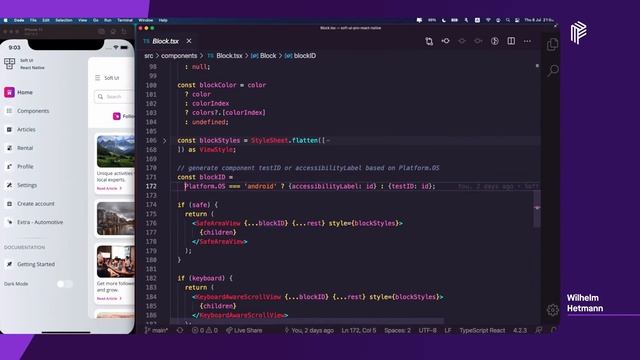The height and width of the screenshot is (360, 640).
Task: Click 'You, 2 days ago' blame in status bar
Action: [x=309, y=330]
